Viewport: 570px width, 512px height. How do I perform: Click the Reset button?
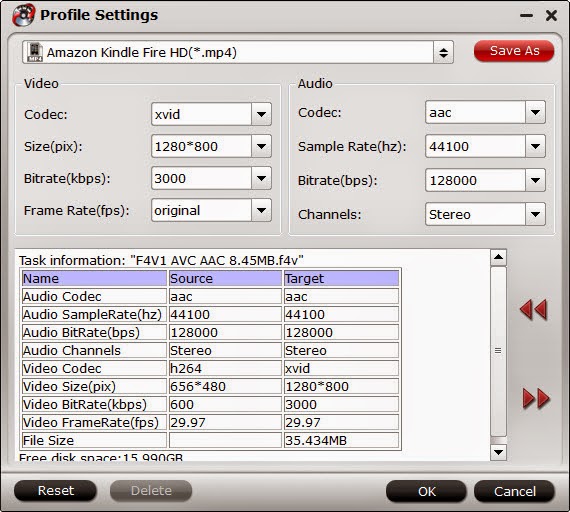tap(55, 491)
